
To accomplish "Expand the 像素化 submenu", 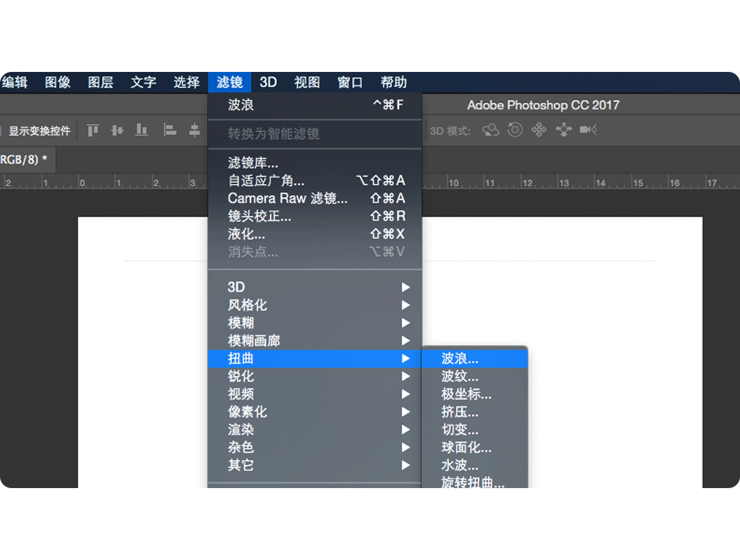I will (x=315, y=412).
